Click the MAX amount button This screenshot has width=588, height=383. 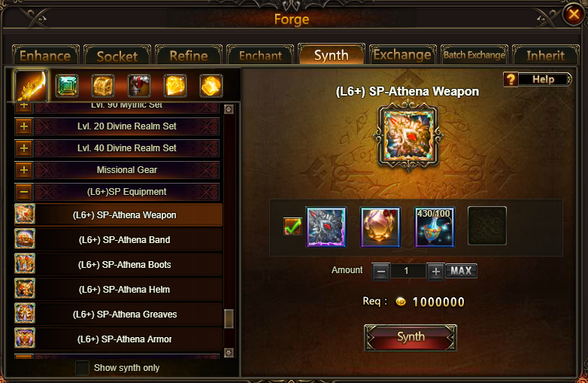point(461,271)
